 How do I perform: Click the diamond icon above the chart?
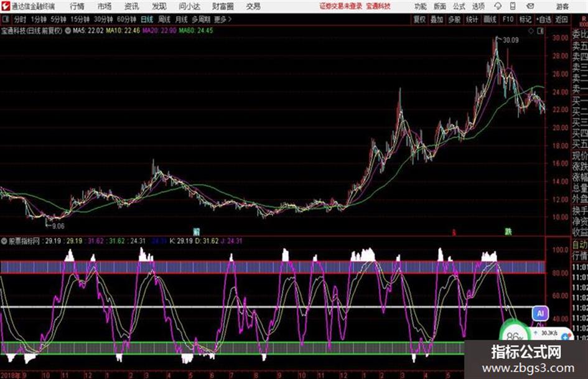point(531,31)
